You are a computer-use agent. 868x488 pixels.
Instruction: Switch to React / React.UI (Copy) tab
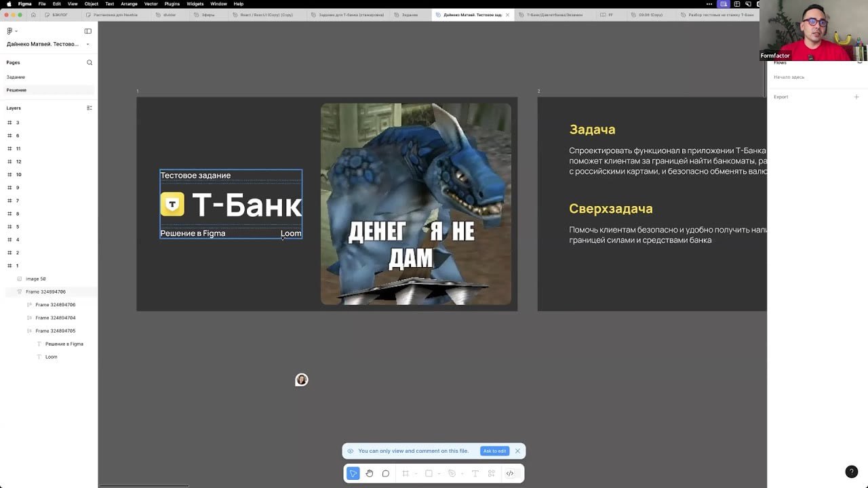266,14
